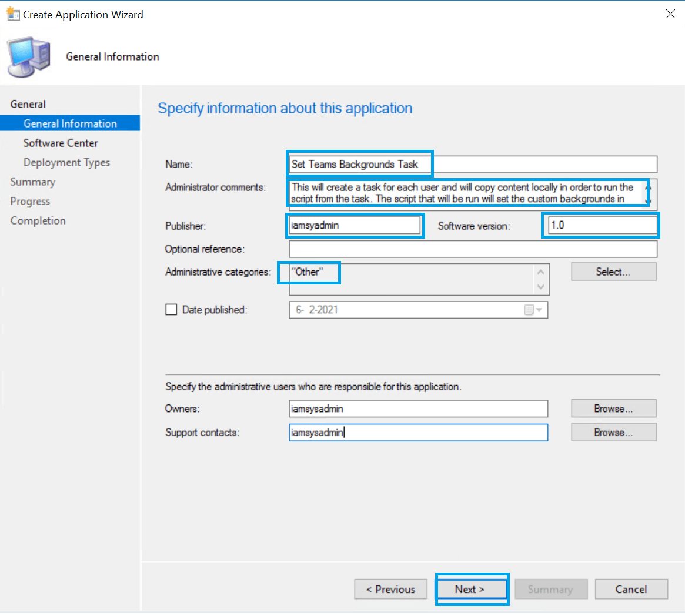Click the Owners input field
The height and width of the screenshot is (616, 685).
point(418,409)
